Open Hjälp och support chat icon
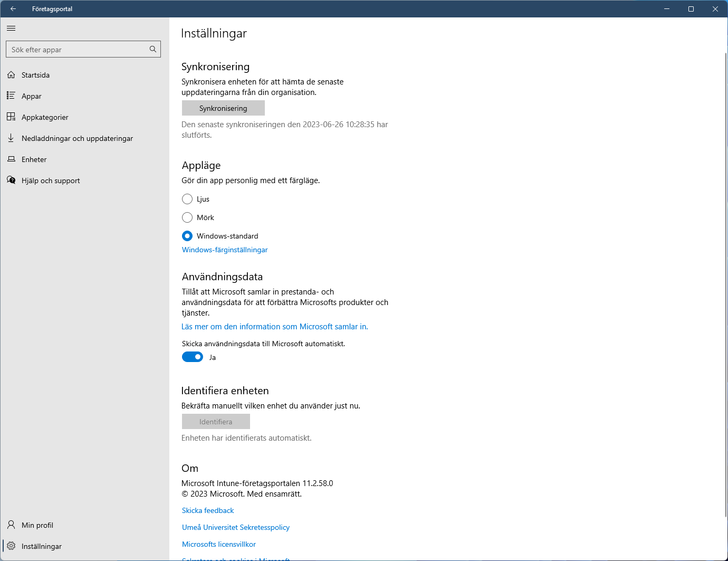 click(x=11, y=180)
